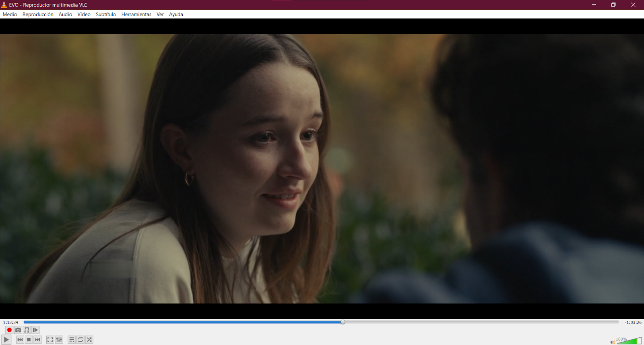Toggle random shuffle playback

89,340
